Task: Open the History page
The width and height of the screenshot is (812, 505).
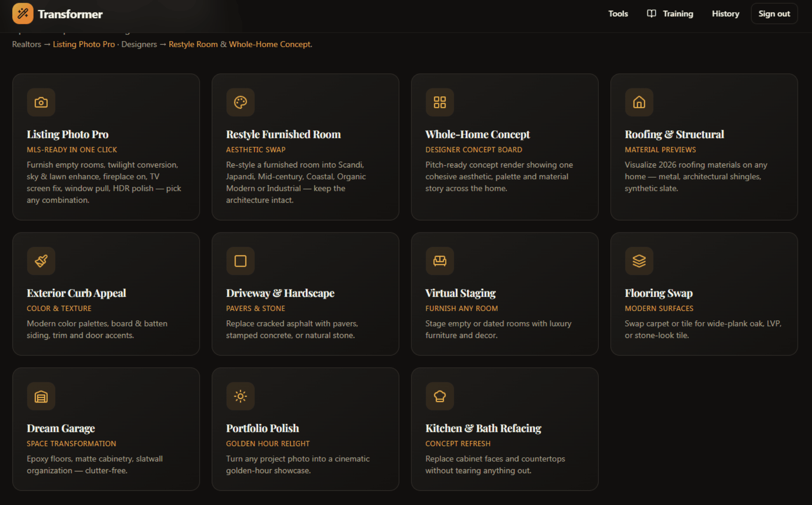Action: (725, 14)
